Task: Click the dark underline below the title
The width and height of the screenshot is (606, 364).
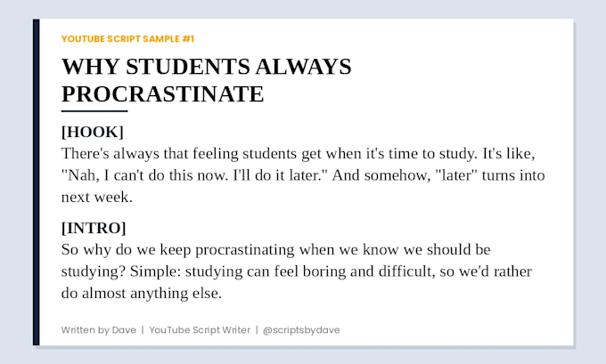Action: click(94, 111)
